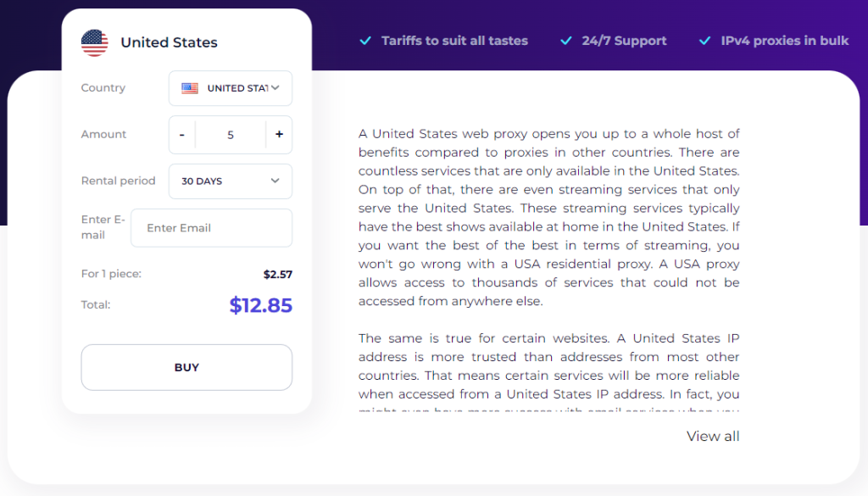Click the $2.57 per-piece price
Viewport: 868px width, 496px height.
[x=277, y=274]
